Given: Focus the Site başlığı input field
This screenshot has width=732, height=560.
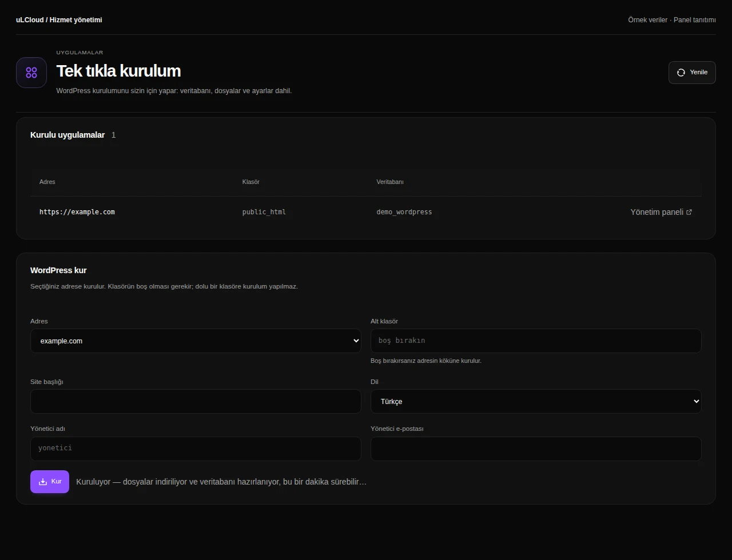Looking at the screenshot, I should click(x=196, y=401).
